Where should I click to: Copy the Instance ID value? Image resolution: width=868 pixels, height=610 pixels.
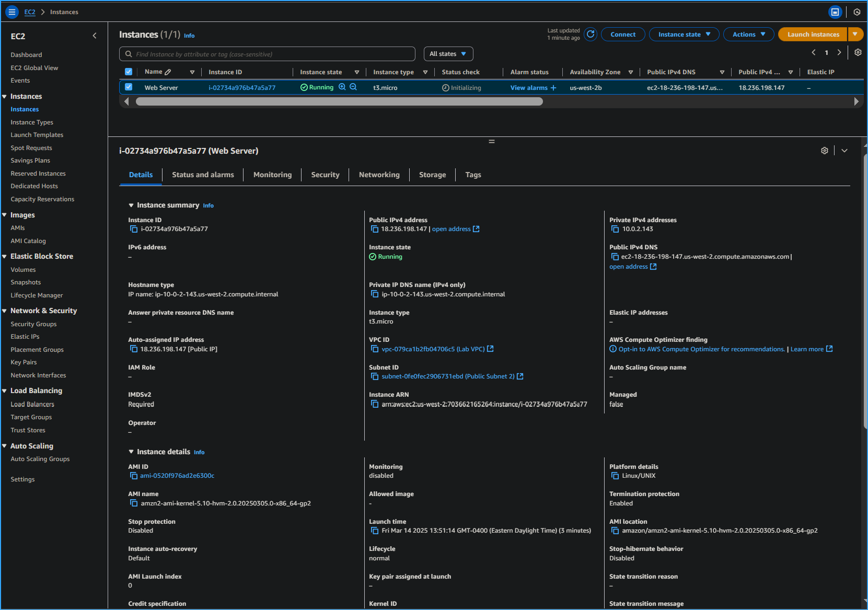coord(134,229)
